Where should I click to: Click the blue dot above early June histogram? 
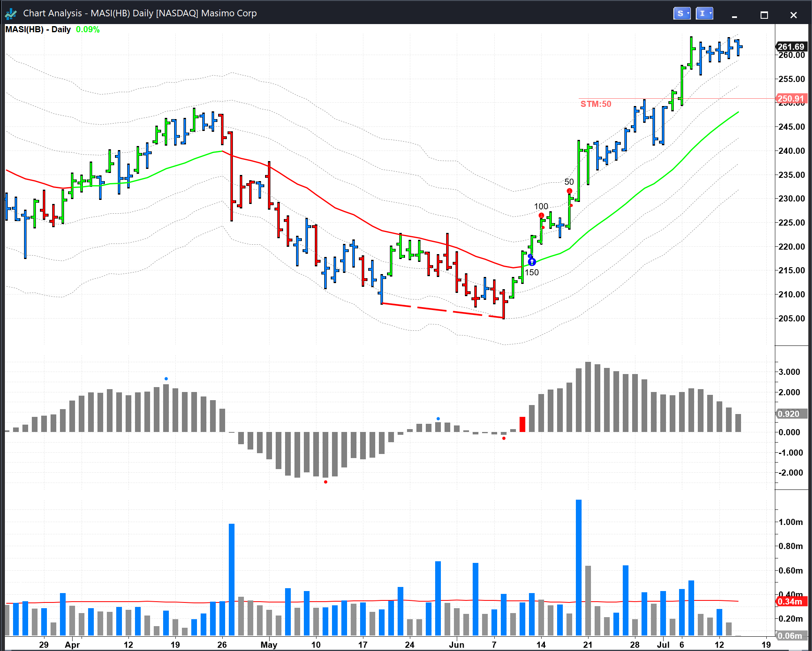438,419
